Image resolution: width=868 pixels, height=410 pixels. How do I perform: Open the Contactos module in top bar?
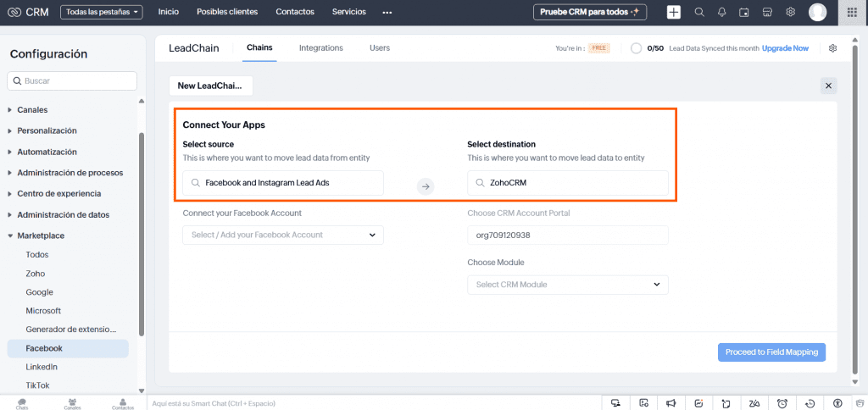tap(295, 12)
